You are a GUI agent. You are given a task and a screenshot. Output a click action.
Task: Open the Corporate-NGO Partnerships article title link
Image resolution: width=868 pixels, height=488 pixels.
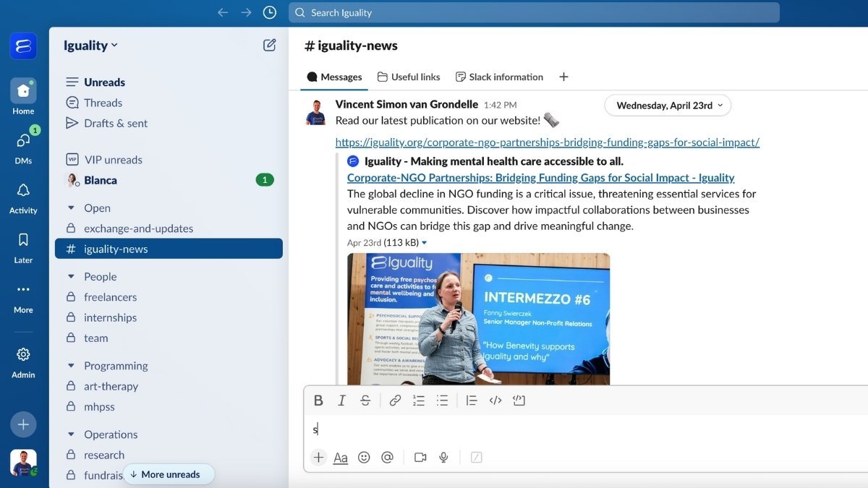point(540,178)
